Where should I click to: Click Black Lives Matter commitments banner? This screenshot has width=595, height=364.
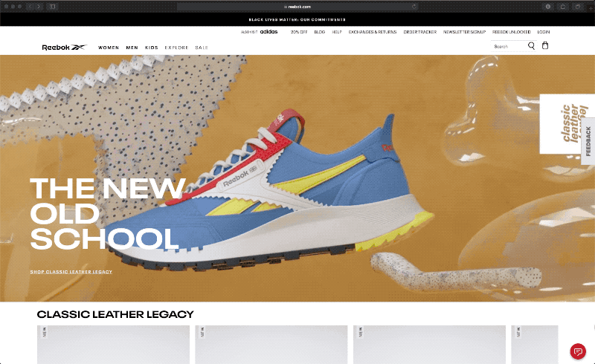coord(297,19)
